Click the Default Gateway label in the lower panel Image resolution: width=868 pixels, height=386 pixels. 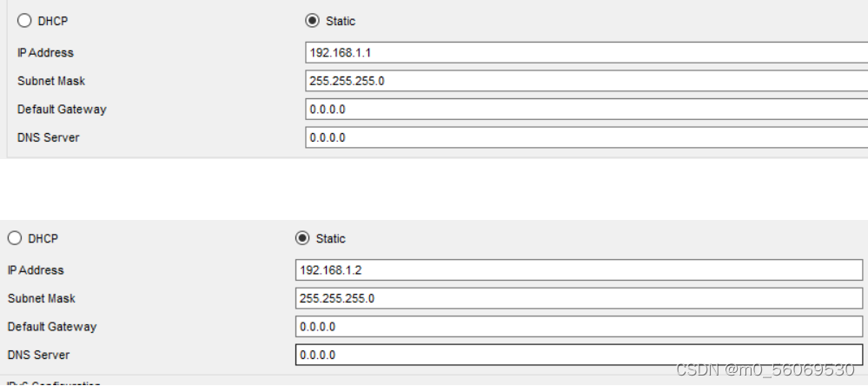52,327
